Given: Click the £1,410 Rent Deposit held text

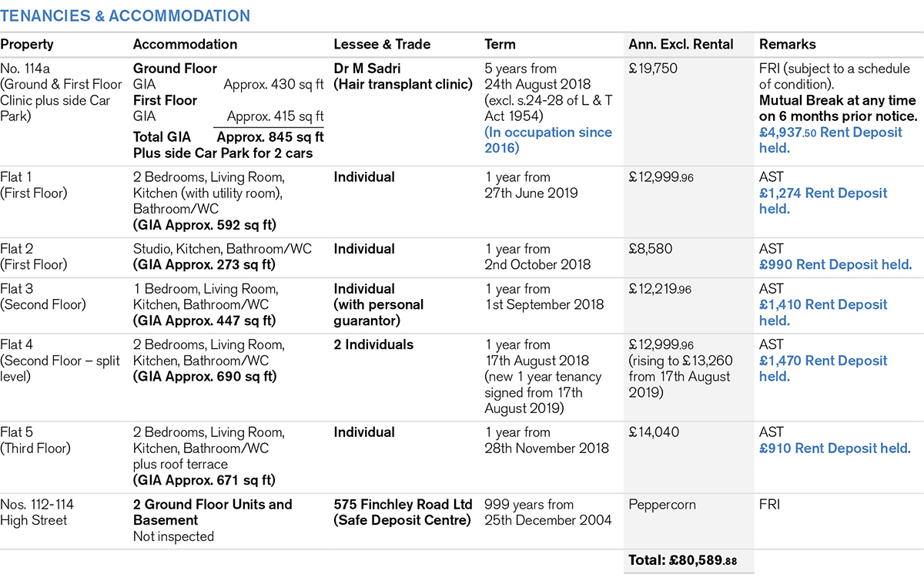Looking at the screenshot, I should (x=822, y=312).
